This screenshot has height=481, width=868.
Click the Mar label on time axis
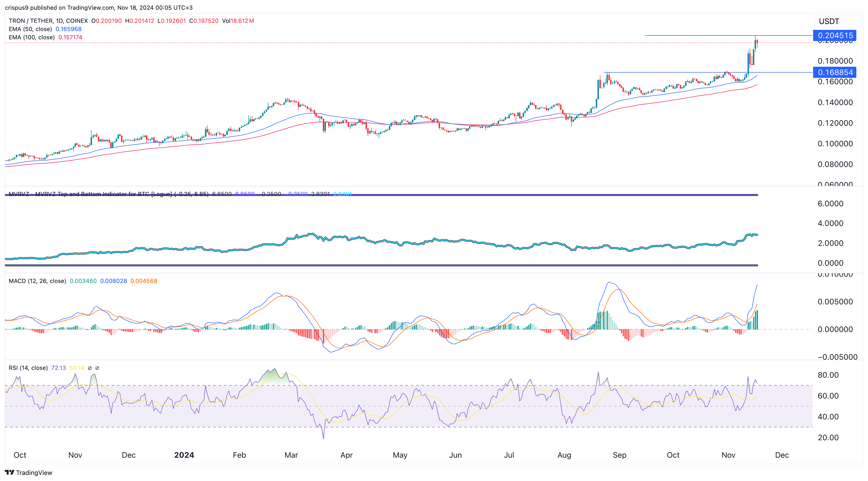[x=291, y=455]
